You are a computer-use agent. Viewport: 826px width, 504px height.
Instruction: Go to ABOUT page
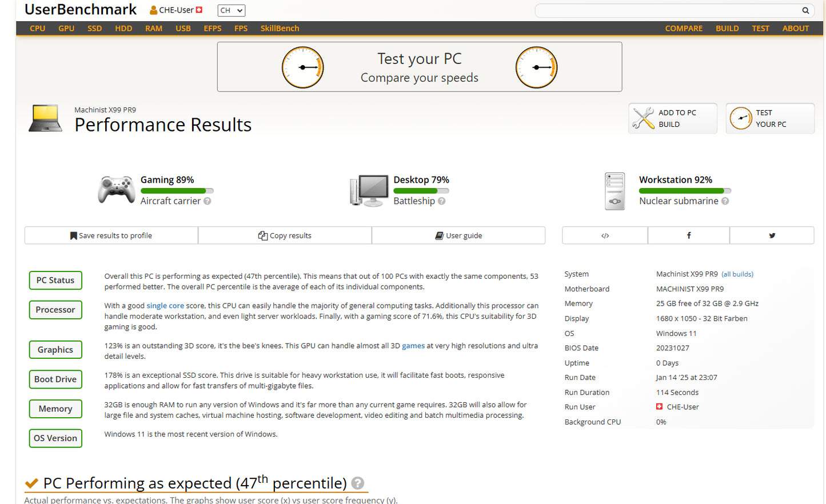796,28
